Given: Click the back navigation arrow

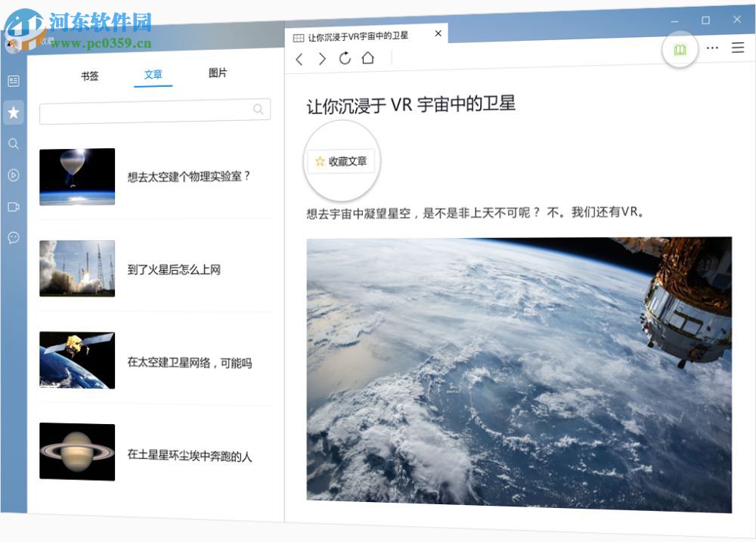Looking at the screenshot, I should coord(299,58).
